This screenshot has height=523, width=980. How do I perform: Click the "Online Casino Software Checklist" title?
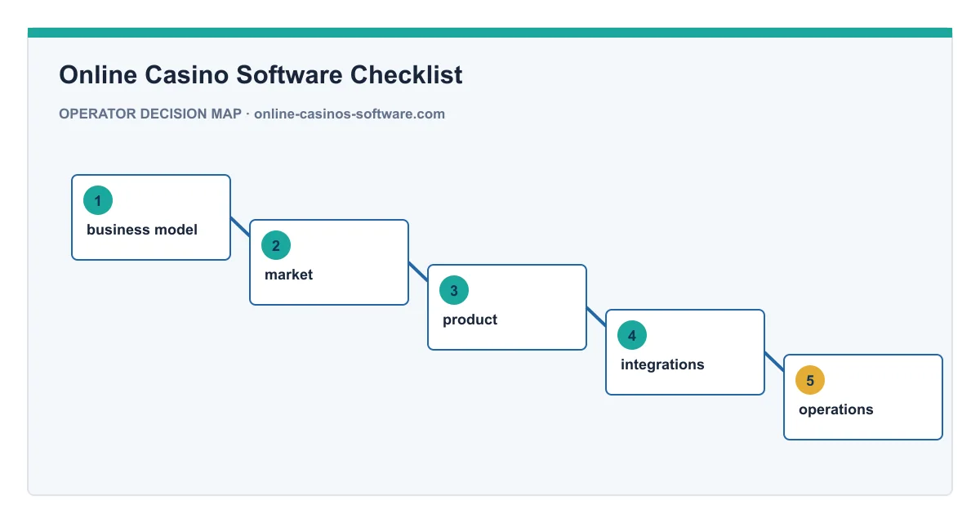pos(261,75)
